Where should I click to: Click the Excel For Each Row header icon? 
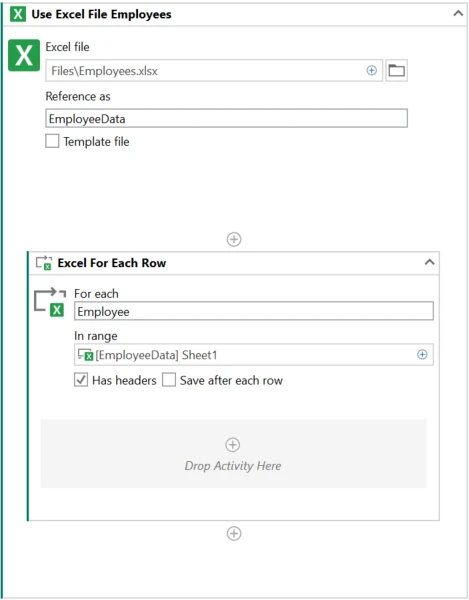(44, 263)
